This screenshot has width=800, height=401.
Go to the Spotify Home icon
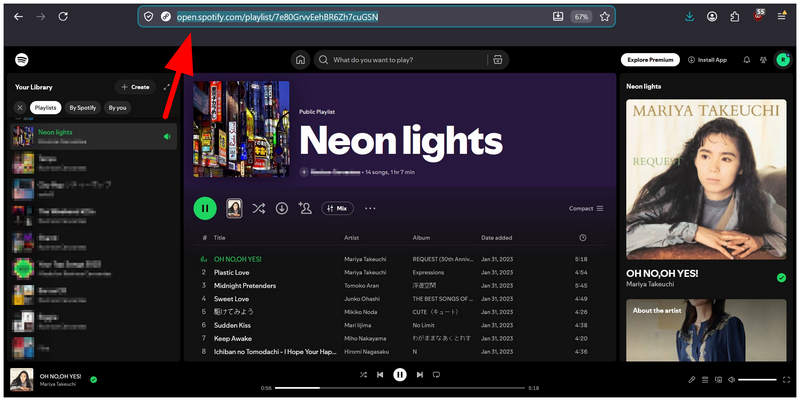click(x=301, y=60)
